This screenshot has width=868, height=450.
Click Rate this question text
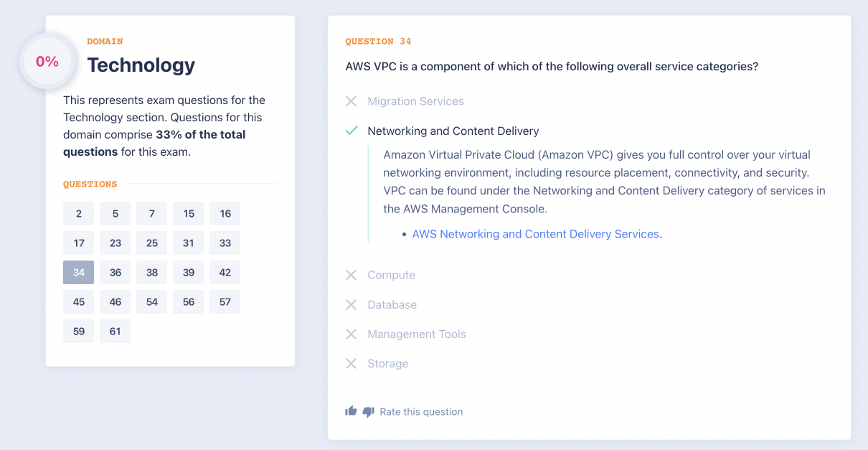[421, 412]
